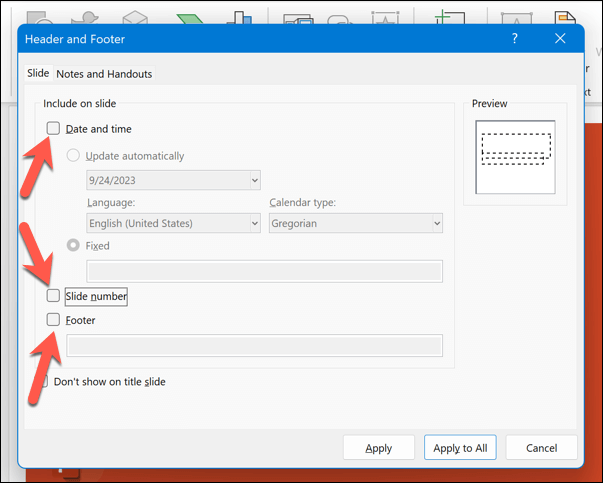Click the Cancel button
Screen dimensions: 603x483
[x=541, y=448]
